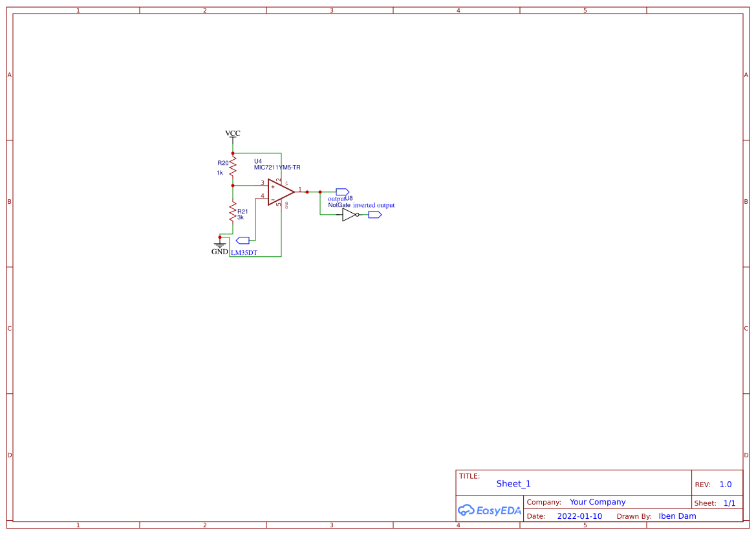Image resolution: width=756 pixels, height=535 pixels.
Task: Select the U4 op-amp triangle symbol
Action: [x=281, y=192]
